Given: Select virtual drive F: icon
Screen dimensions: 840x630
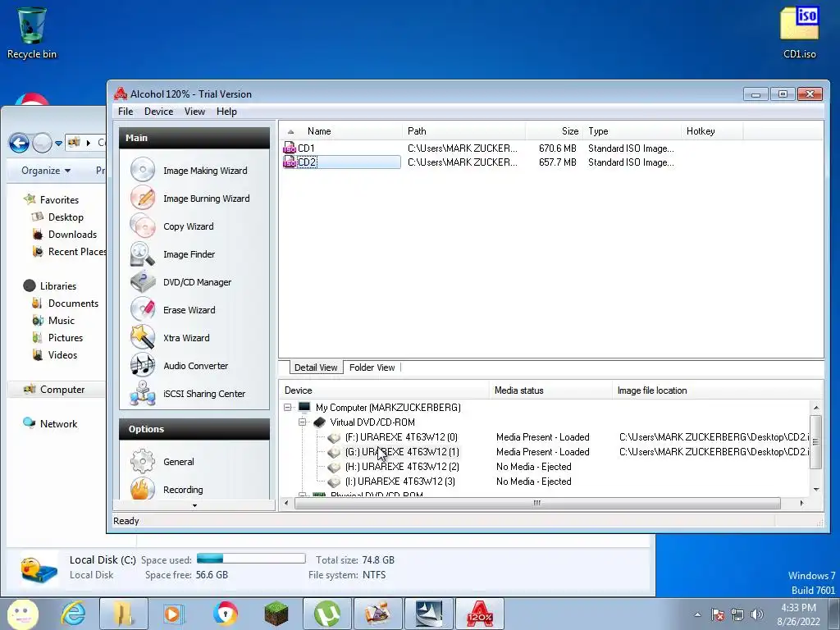Looking at the screenshot, I should (335, 438).
